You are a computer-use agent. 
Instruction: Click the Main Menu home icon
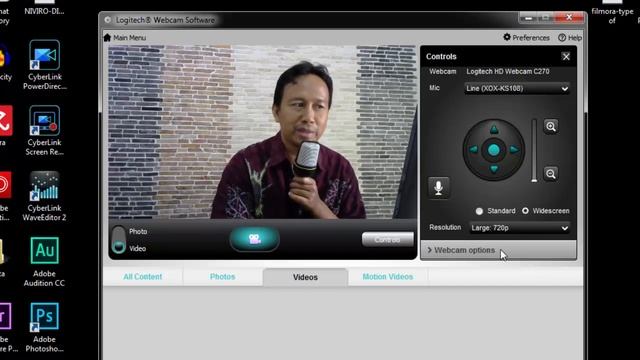coord(107,38)
